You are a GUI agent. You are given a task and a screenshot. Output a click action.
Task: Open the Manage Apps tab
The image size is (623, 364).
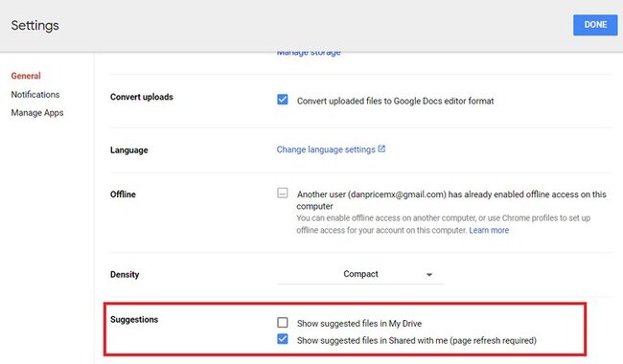click(37, 113)
